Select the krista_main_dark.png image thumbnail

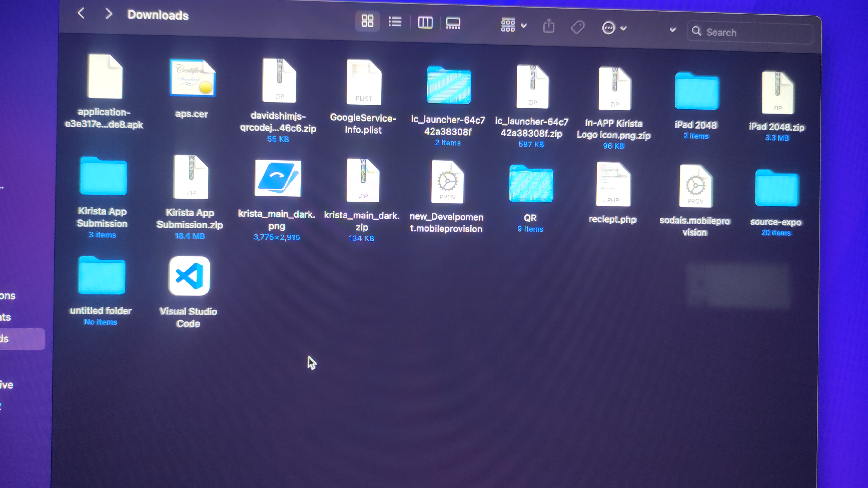coord(278,178)
